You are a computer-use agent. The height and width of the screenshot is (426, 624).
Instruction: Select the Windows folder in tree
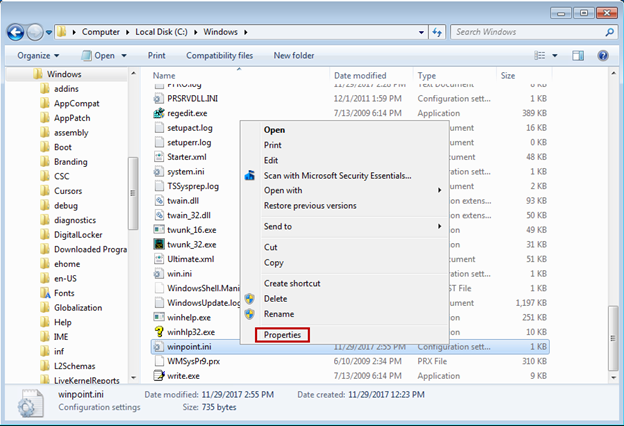click(x=64, y=74)
